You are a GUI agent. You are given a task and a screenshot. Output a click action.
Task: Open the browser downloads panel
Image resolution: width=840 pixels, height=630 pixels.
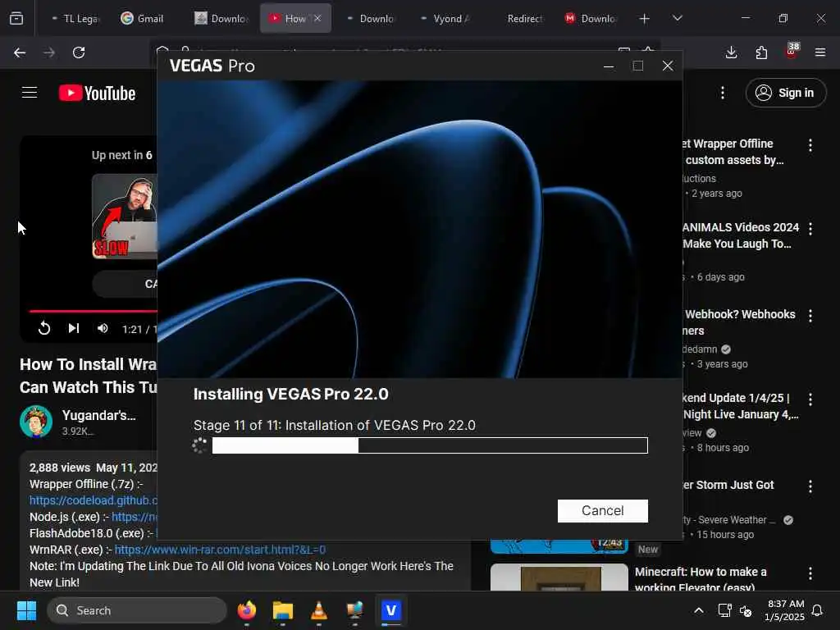(731, 52)
